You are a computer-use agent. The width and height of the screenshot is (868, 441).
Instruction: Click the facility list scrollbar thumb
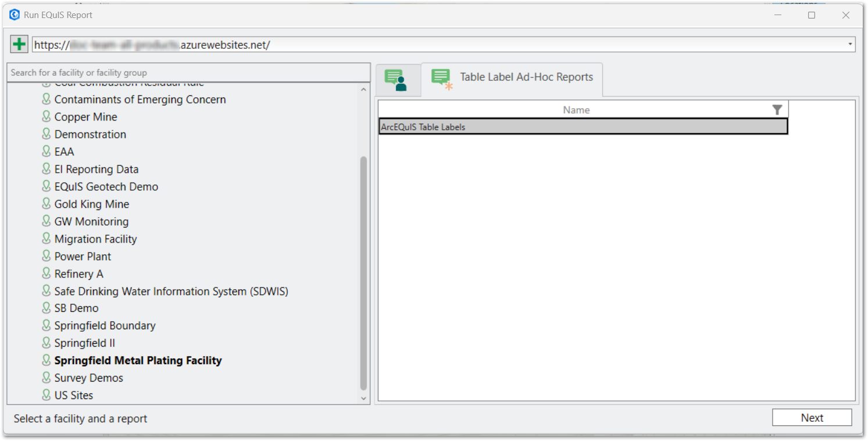(364, 273)
